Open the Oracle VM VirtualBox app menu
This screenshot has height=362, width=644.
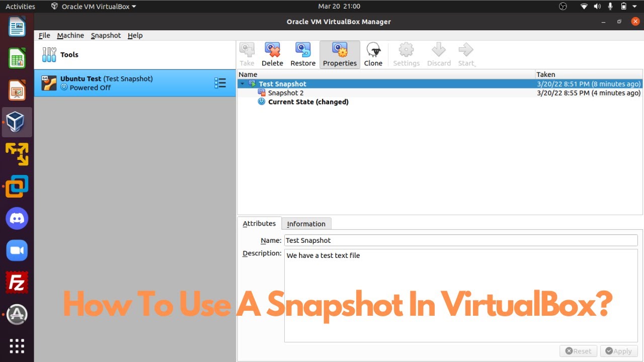[94, 7]
